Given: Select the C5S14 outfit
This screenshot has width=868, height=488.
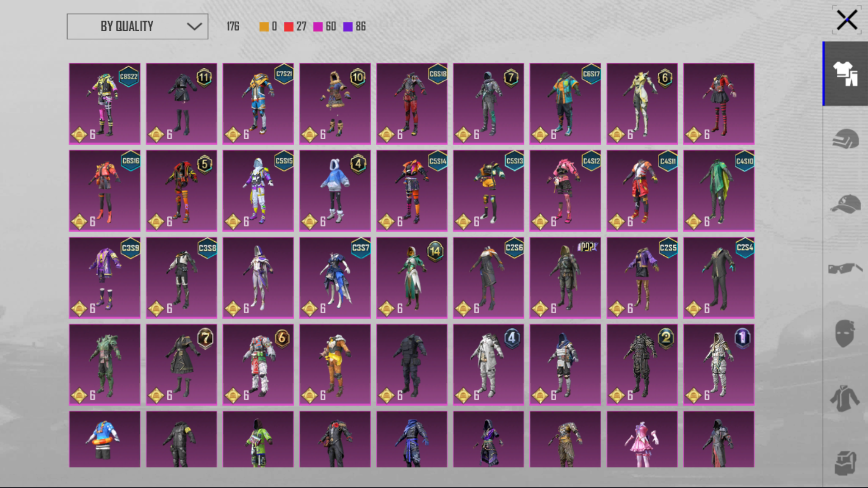Looking at the screenshot, I should click(x=412, y=191).
